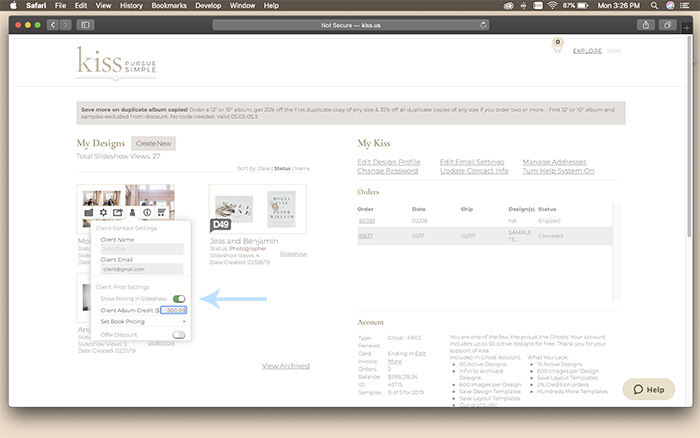Open the Bookmarks menu
The width and height of the screenshot is (700, 438).
point(169,6)
